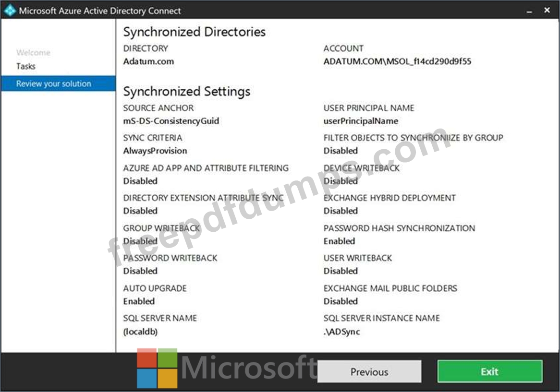
Task: Click the SOURCE ANCHOR label
Action: pos(158,108)
